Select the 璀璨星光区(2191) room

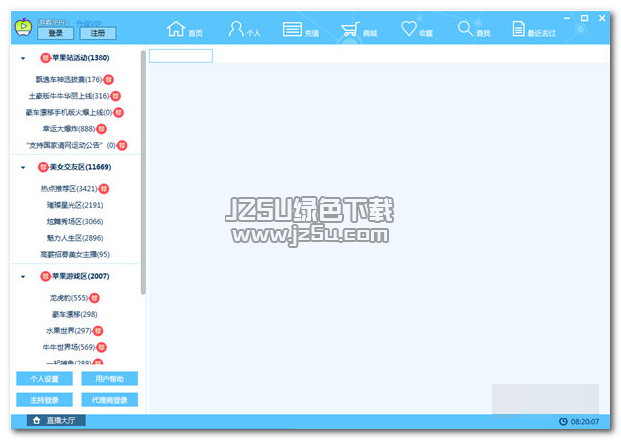(75, 205)
